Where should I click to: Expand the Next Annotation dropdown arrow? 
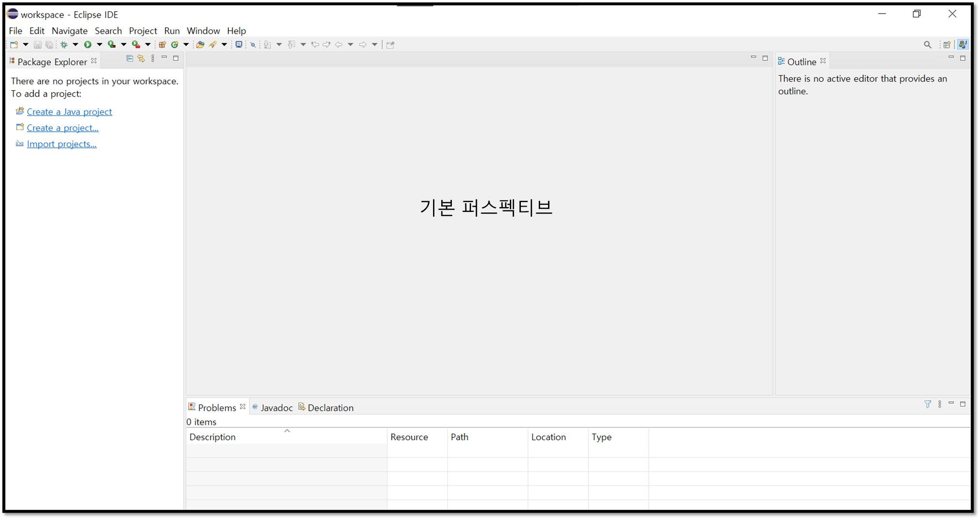pyautogui.click(x=279, y=45)
